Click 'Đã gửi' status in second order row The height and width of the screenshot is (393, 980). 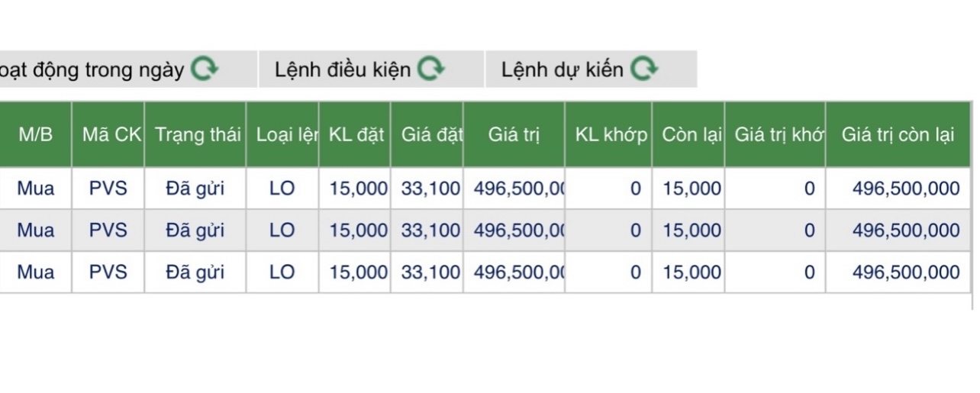click(x=195, y=230)
